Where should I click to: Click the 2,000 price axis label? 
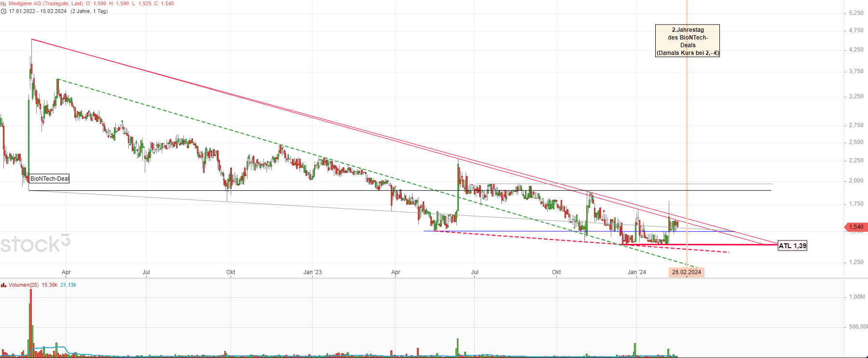coord(856,181)
